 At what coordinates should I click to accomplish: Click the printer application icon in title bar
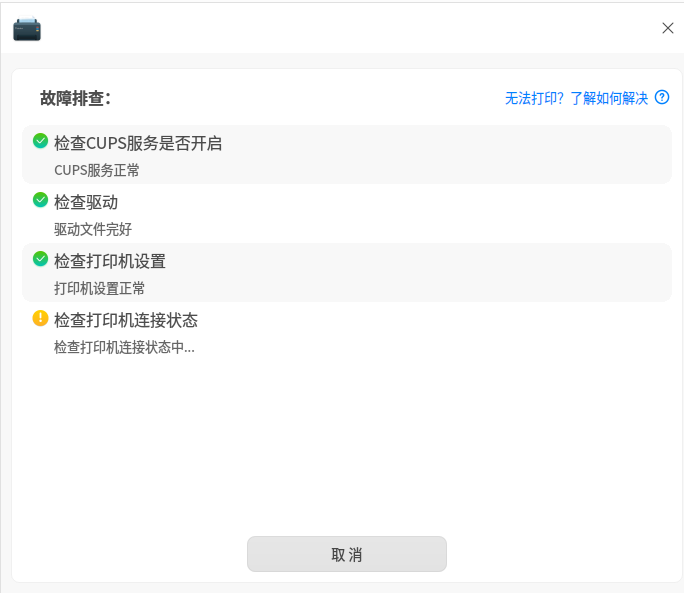coord(27,29)
